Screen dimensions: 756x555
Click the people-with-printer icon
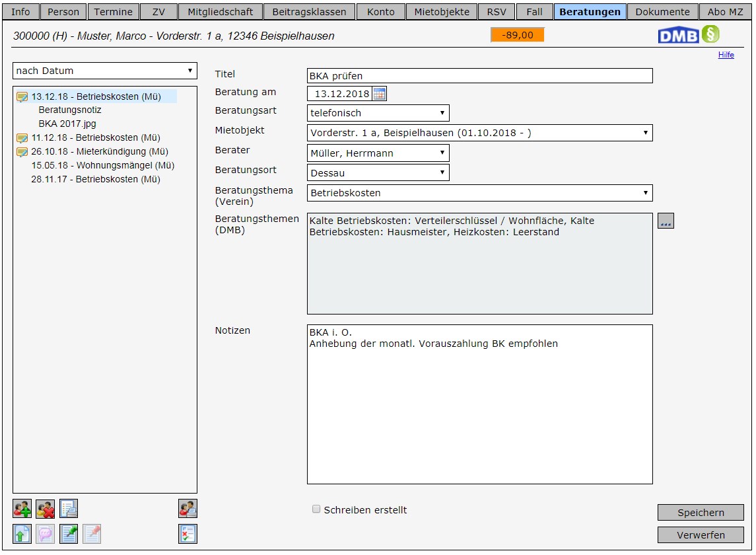[x=188, y=508]
